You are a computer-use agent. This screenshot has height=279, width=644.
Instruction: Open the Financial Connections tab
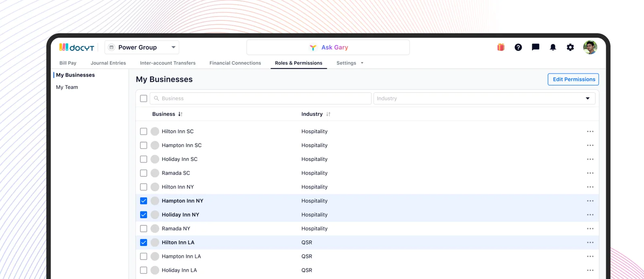click(235, 63)
